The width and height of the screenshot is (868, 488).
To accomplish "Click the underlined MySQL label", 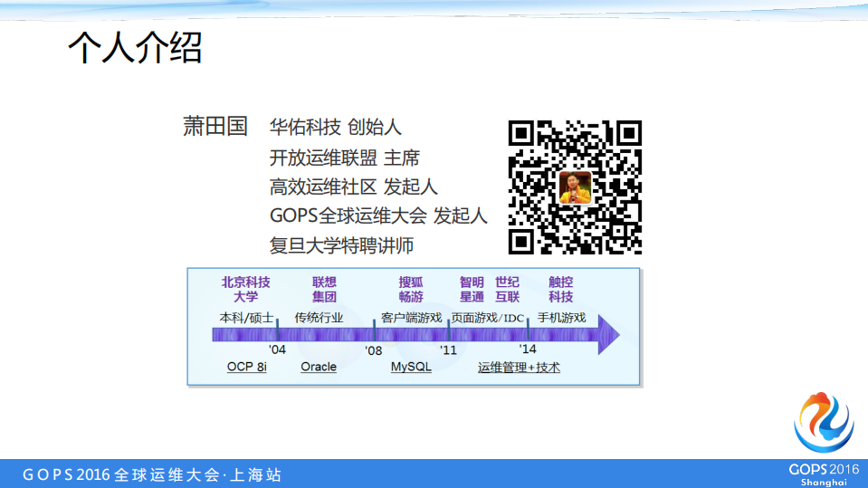I will (x=411, y=367).
